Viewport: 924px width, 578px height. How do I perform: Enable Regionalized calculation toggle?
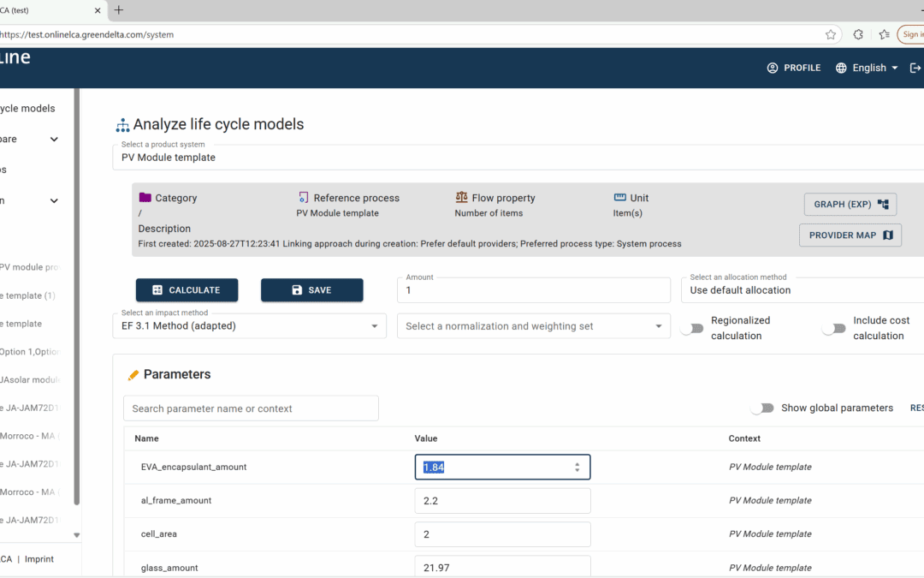click(x=691, y=329)
